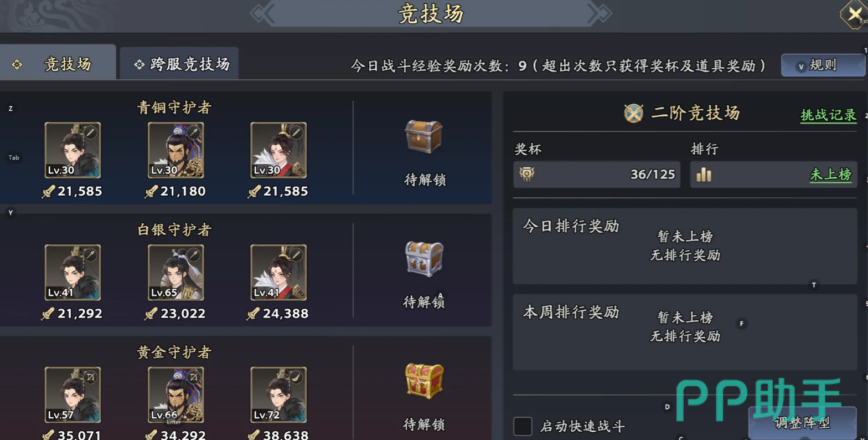The height and width of the screenshot is (440, 868).
Task: Open the silver treasure chest reward
Action: (424, 259)
